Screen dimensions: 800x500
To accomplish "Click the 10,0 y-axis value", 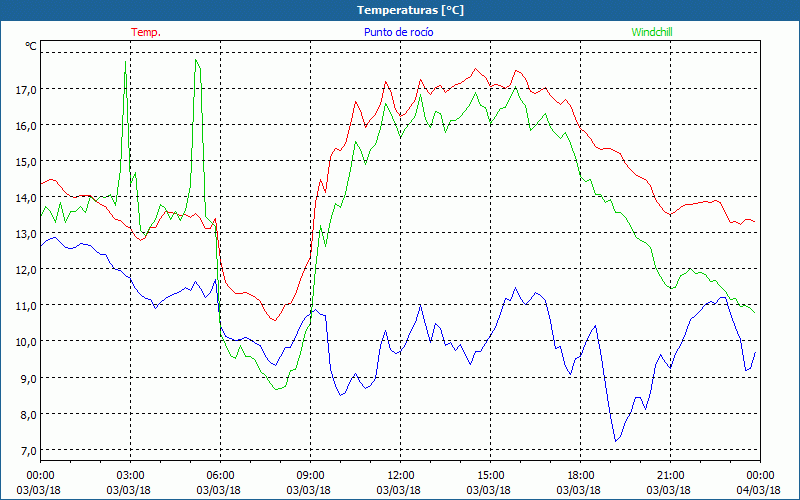I will 27,342.
